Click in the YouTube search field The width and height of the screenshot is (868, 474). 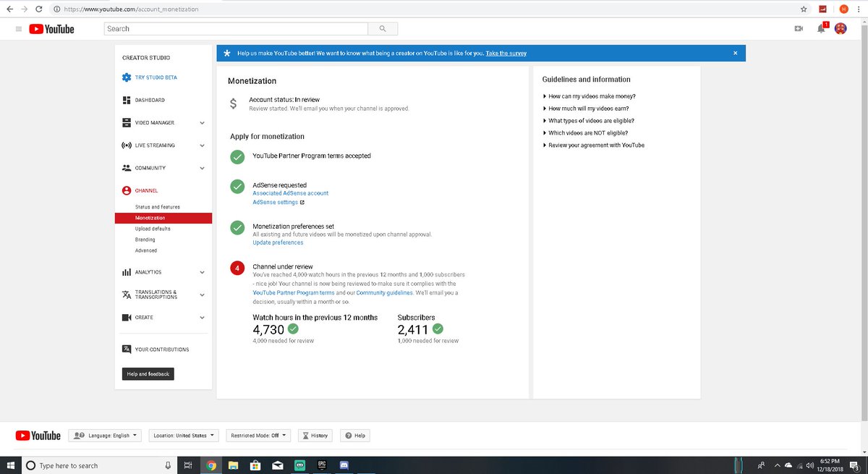click(237, 29)
